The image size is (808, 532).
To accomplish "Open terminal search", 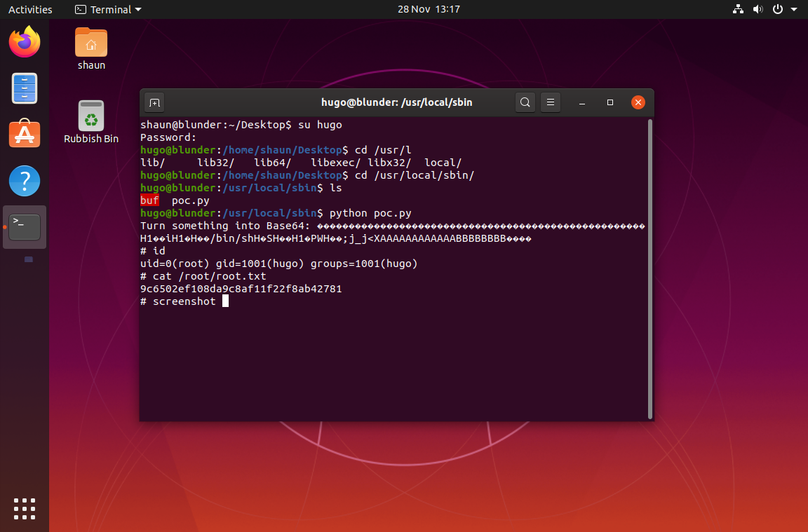I will tap(525, 102).
